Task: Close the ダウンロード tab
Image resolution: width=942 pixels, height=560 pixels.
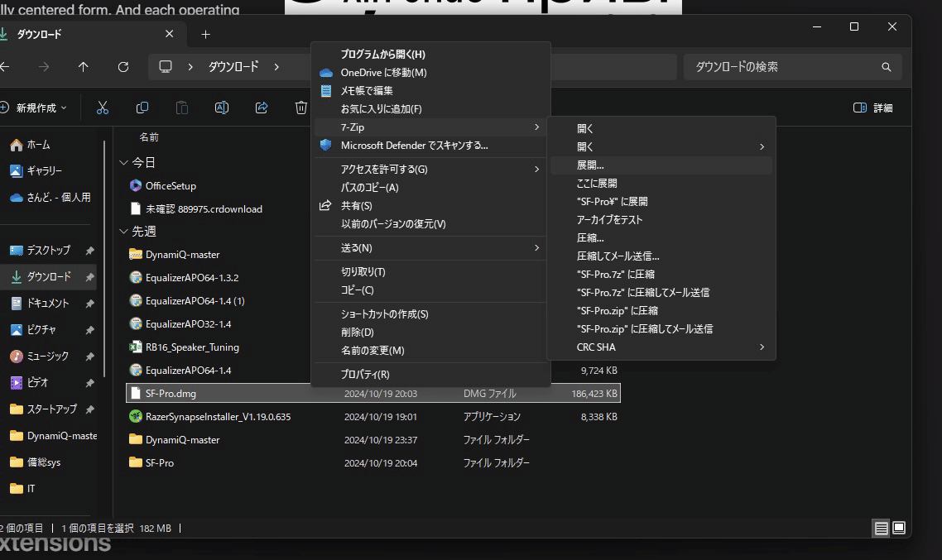Action: (x=170, y=34)
